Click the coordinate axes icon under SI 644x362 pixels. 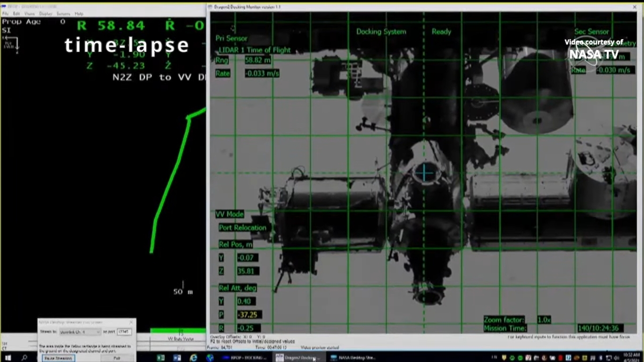(x=11, y=44)
